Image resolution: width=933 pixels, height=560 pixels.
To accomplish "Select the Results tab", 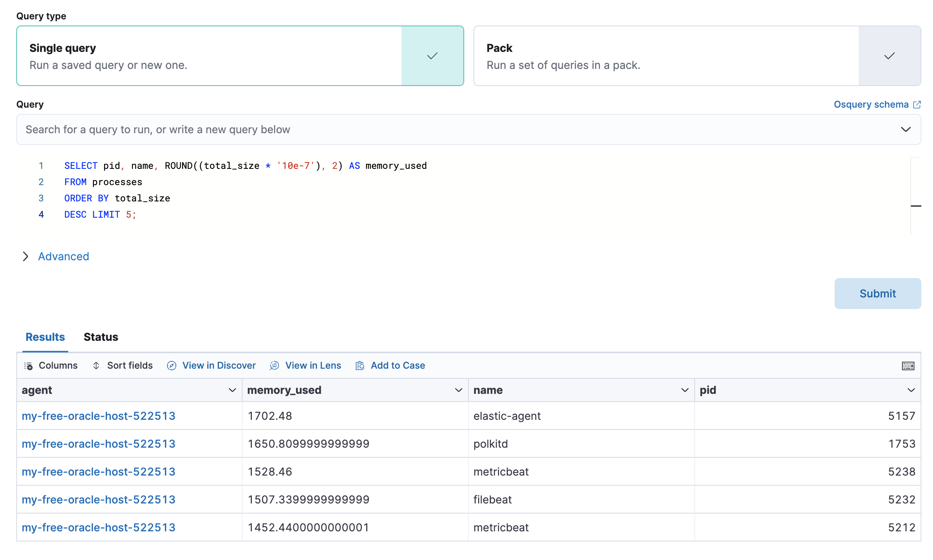I will pos(45,337).
